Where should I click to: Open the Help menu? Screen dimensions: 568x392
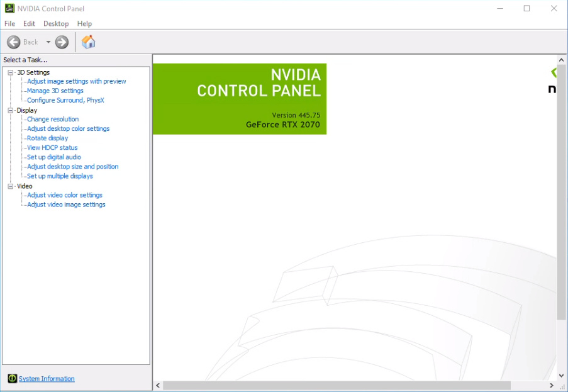coord(84,23)
